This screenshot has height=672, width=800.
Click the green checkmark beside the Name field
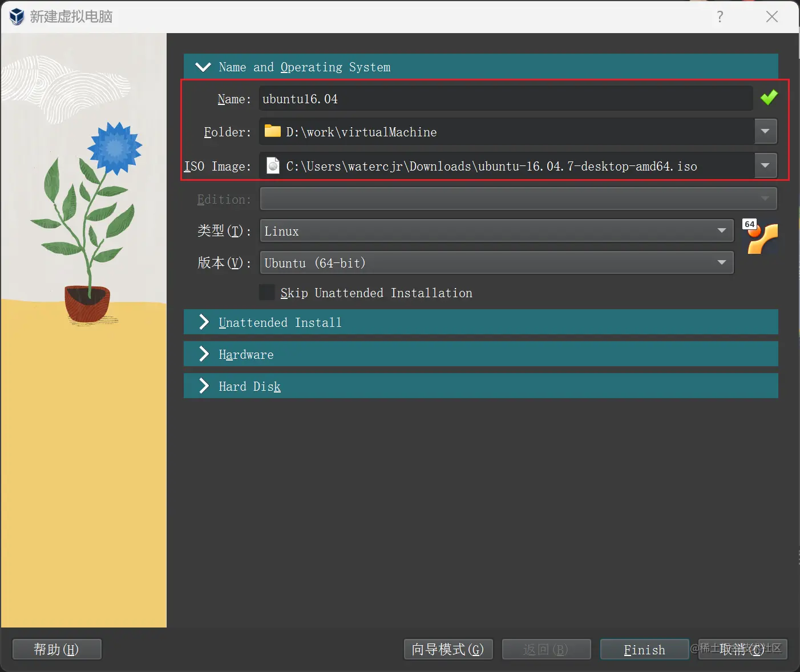pyautogui.click(x=769, y=98)
